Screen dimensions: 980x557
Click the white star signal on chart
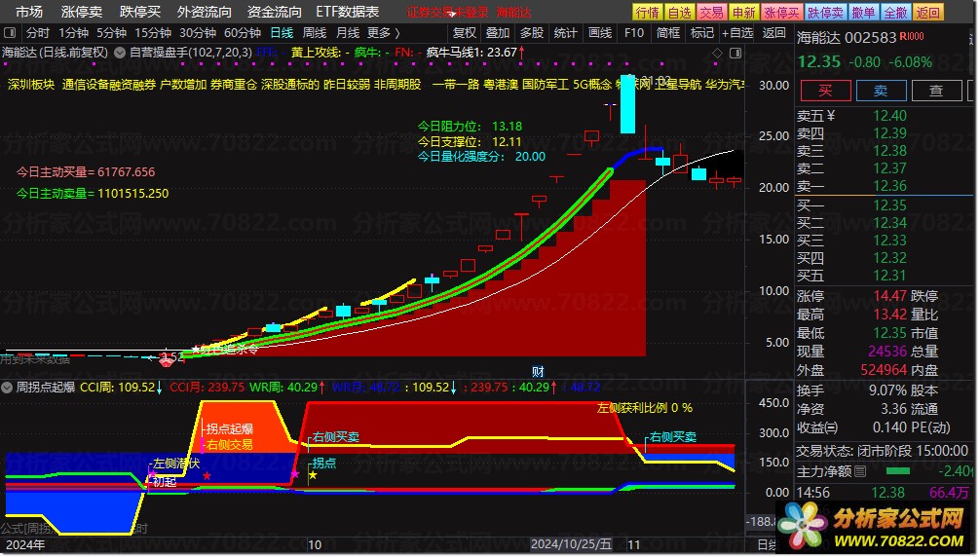coord(196,349)
